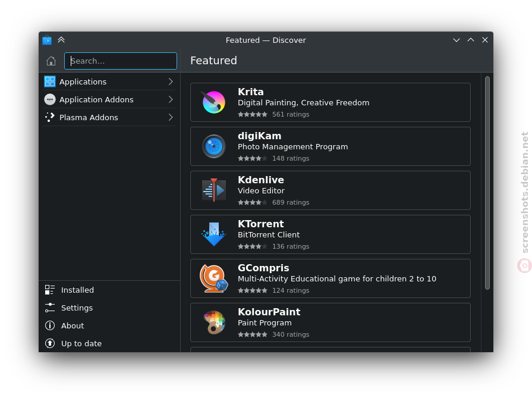Open the About page

click(109, 325)
